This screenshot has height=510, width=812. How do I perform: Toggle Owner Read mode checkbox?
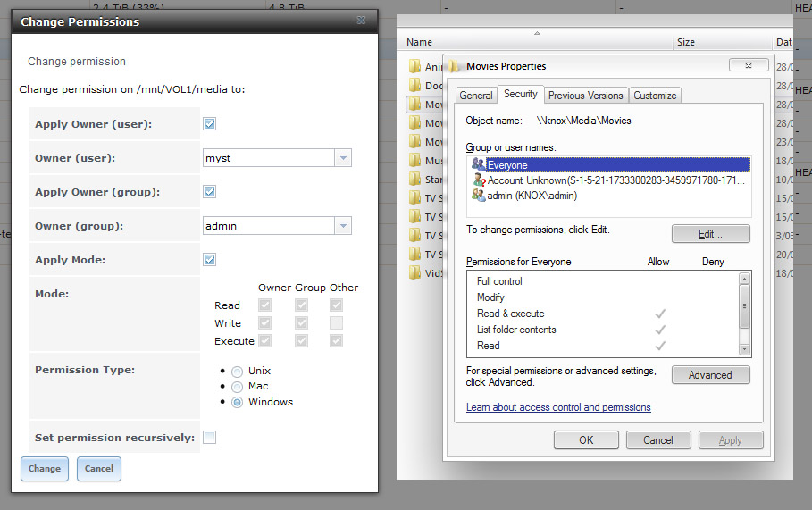click(265, 305)
